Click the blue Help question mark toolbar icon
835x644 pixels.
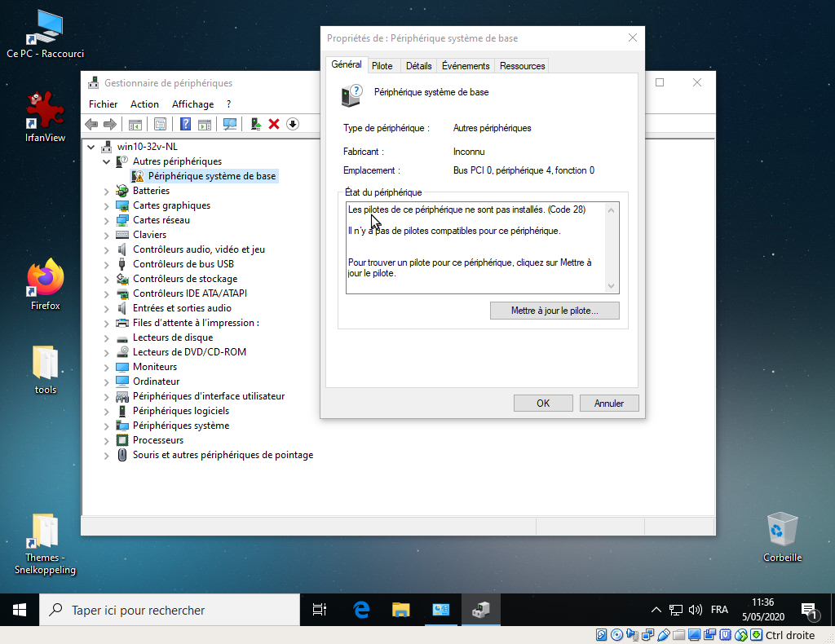(x=185, y=125)
